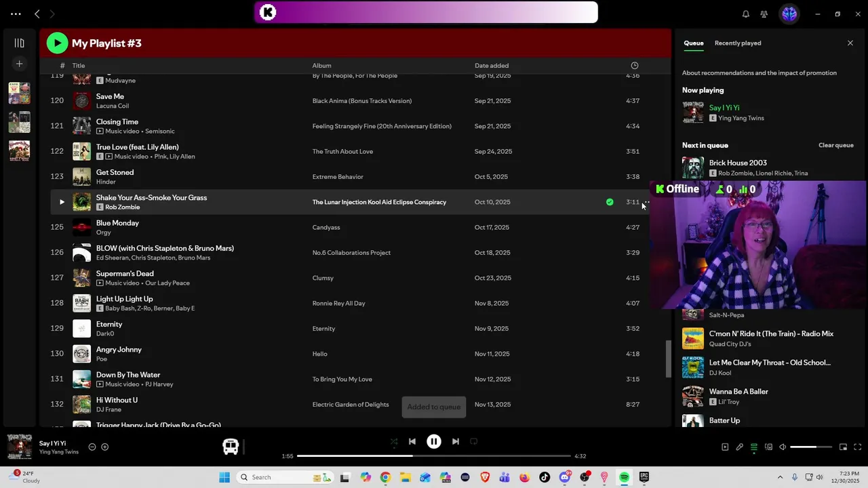Select the Angry Johnny track
The image size is (868, 488).
coord(119,350)
